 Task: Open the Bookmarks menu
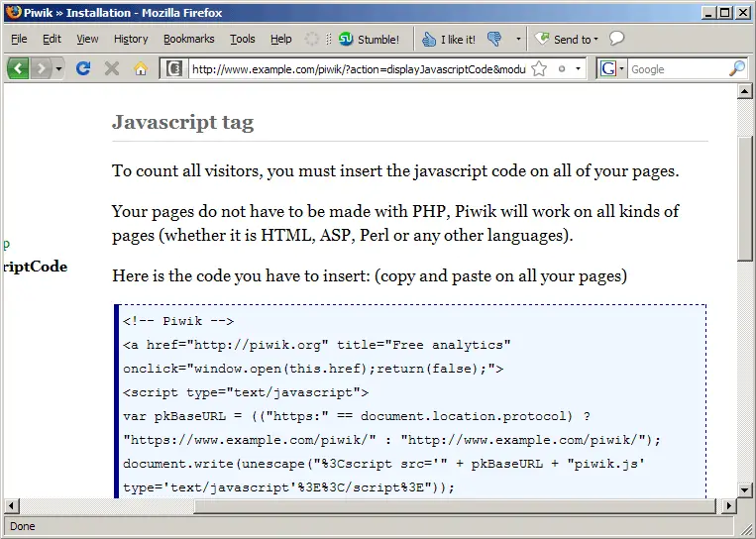point(188,39)
